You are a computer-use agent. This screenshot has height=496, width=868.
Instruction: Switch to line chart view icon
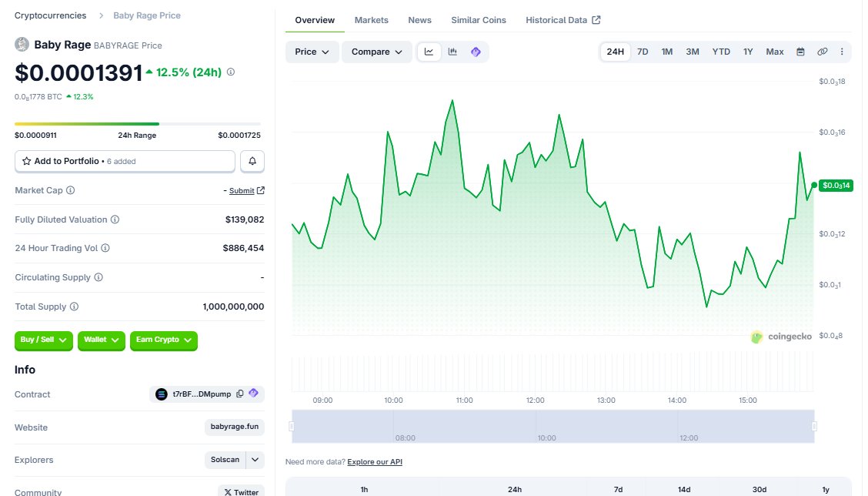pos(429,52)
